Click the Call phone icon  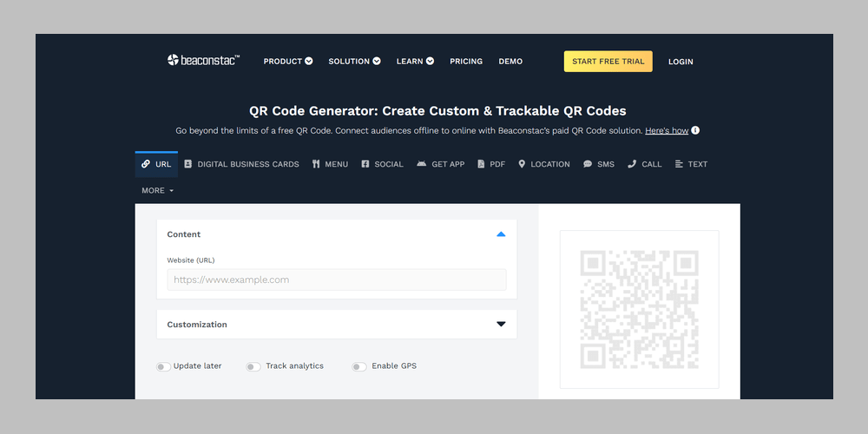tap(632, 164)
